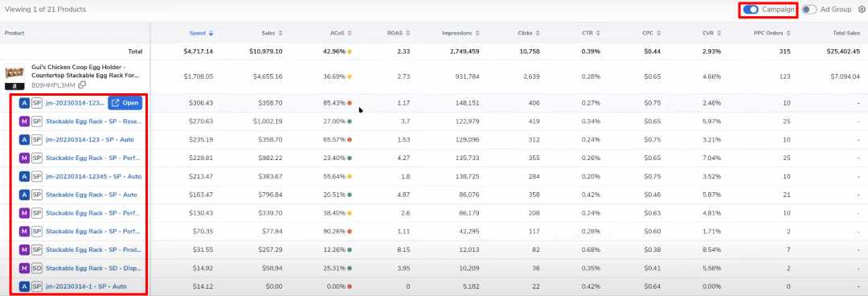Click the PPC Orders column sort arrows
This screenshot has width=868, height=296.
pyautogui.click(x=788, y=33)
